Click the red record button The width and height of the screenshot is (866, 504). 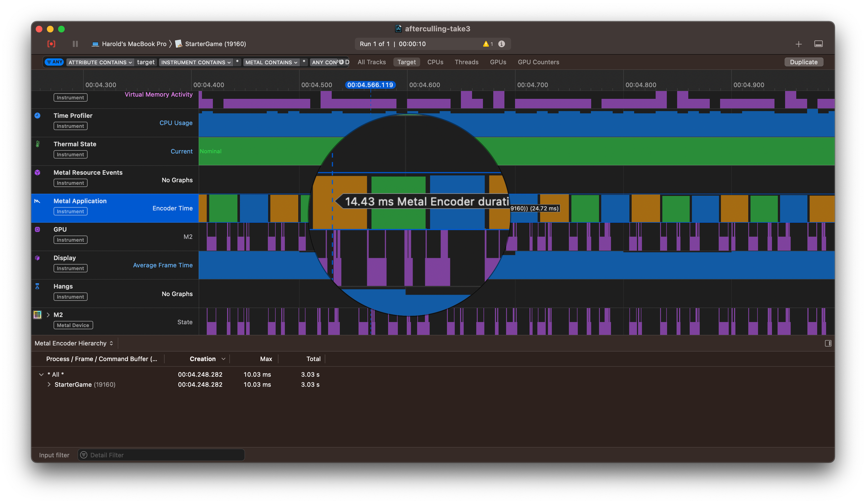point(51,44)
